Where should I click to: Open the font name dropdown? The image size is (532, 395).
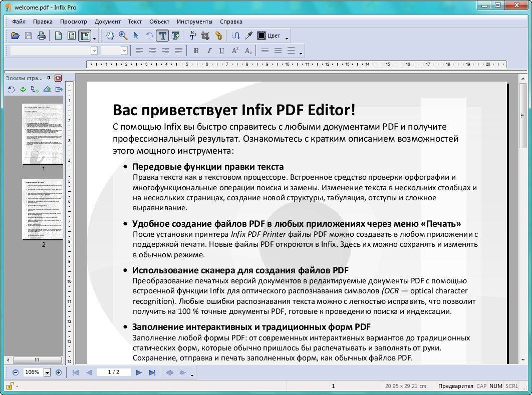94,51
